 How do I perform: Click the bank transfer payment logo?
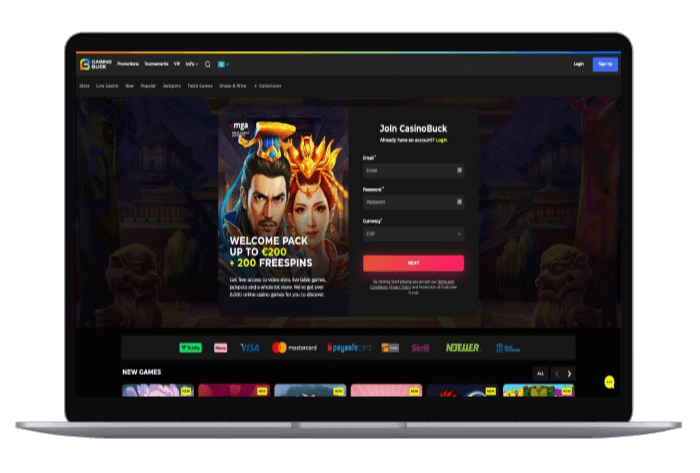pyautogui.click(x=508, y=348)
